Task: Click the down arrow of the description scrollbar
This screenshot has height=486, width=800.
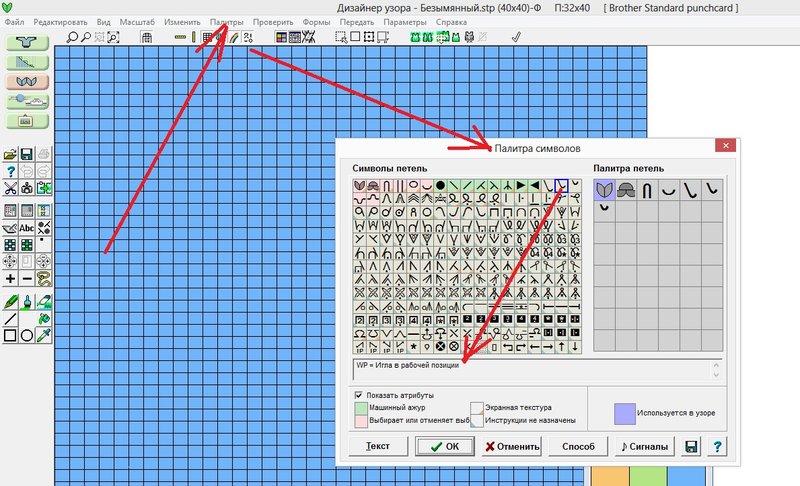Action: click(x=716, y=375)
